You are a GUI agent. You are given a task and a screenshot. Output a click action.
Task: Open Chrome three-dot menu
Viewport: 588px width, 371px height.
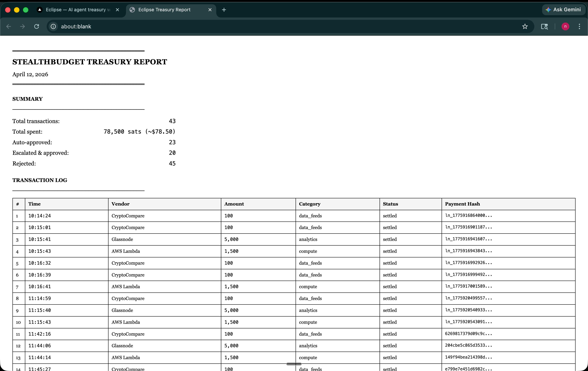click(579, 26)
